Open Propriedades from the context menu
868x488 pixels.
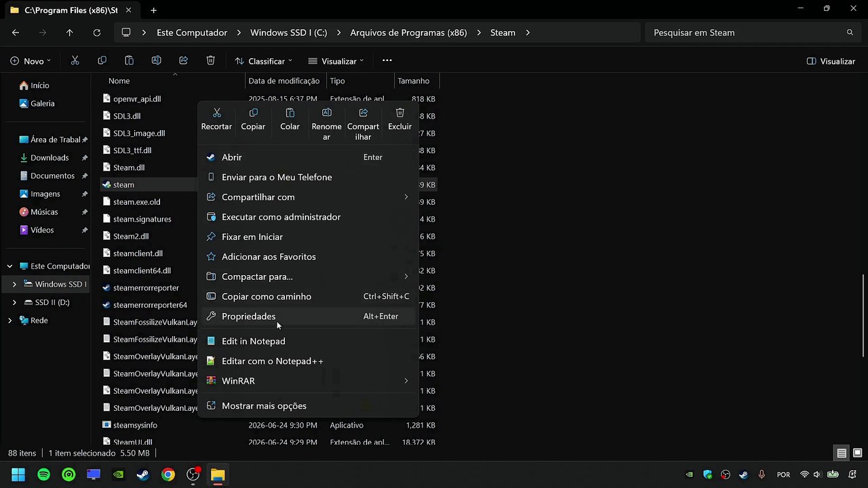point(308,316)
